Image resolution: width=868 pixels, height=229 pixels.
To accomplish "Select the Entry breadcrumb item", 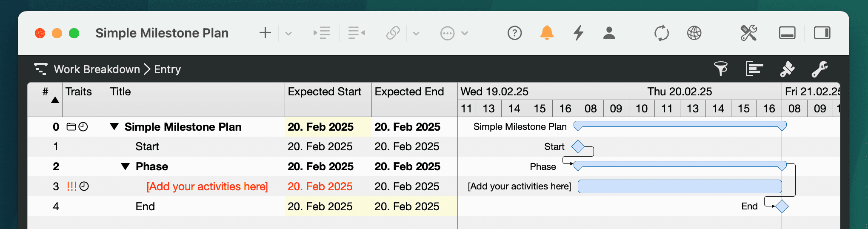I will pyautogui.click(x=167, y=69).
